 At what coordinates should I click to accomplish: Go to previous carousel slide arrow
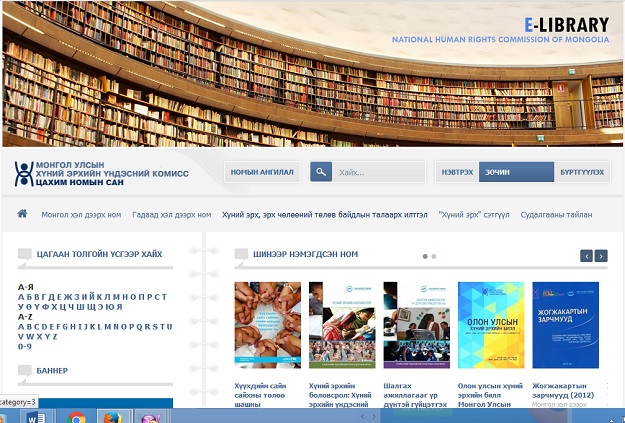coord(587,256)
